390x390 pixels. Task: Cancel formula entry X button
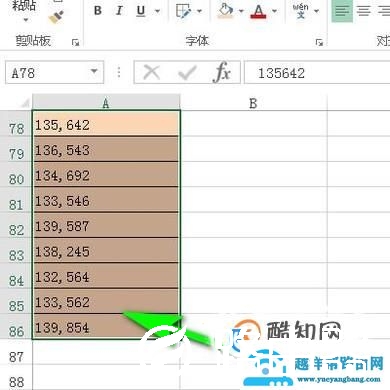pyautogui.click(x=152, y=72)
